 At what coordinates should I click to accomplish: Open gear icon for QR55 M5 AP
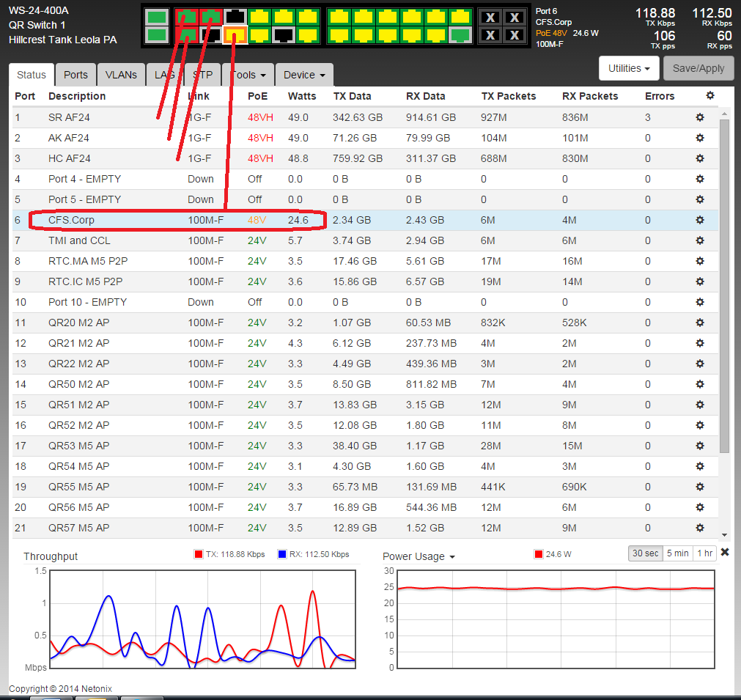pos(700,487)
